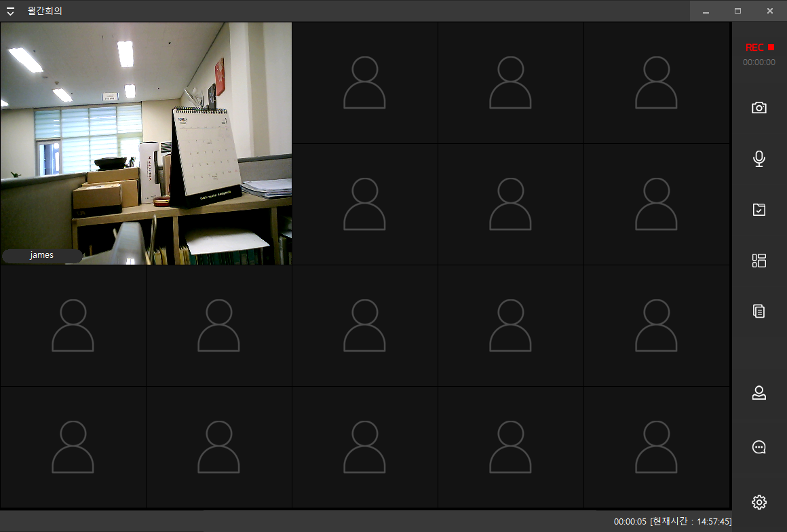787x532 pixels.
Task: Open the shared documents icon
Action: click(x=759, y=311)
